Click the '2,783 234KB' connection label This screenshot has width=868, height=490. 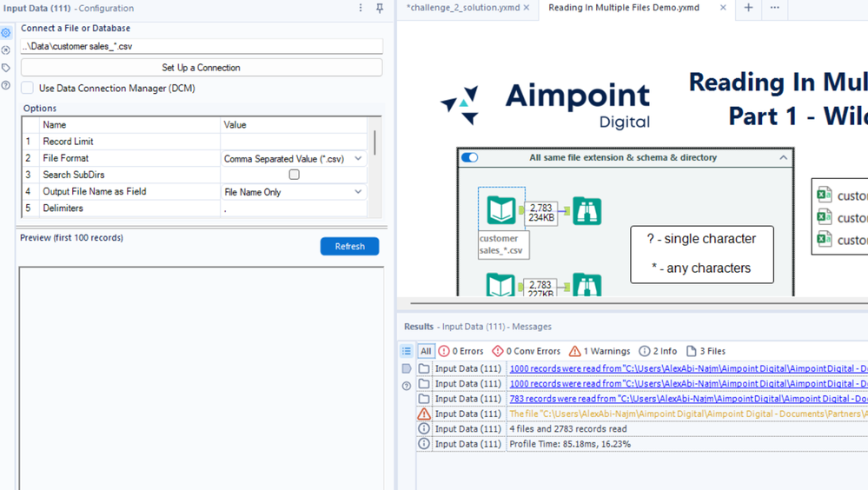tap(540, 212)
